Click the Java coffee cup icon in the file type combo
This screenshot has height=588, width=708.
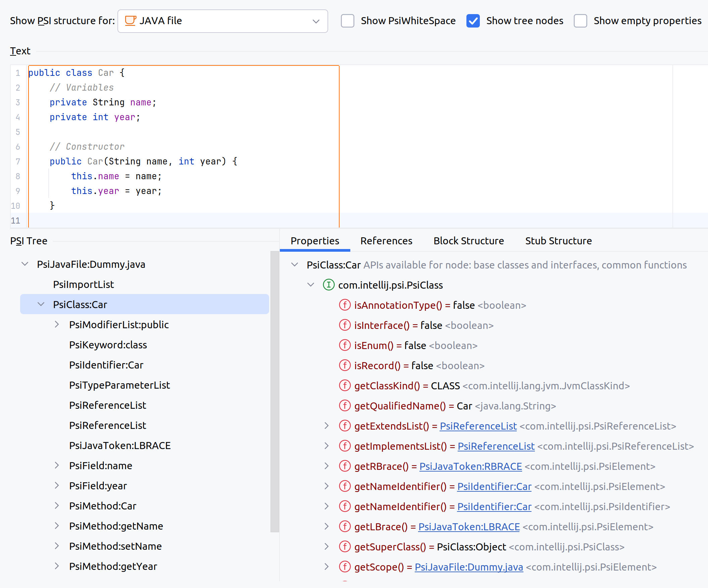coord(131,21)
